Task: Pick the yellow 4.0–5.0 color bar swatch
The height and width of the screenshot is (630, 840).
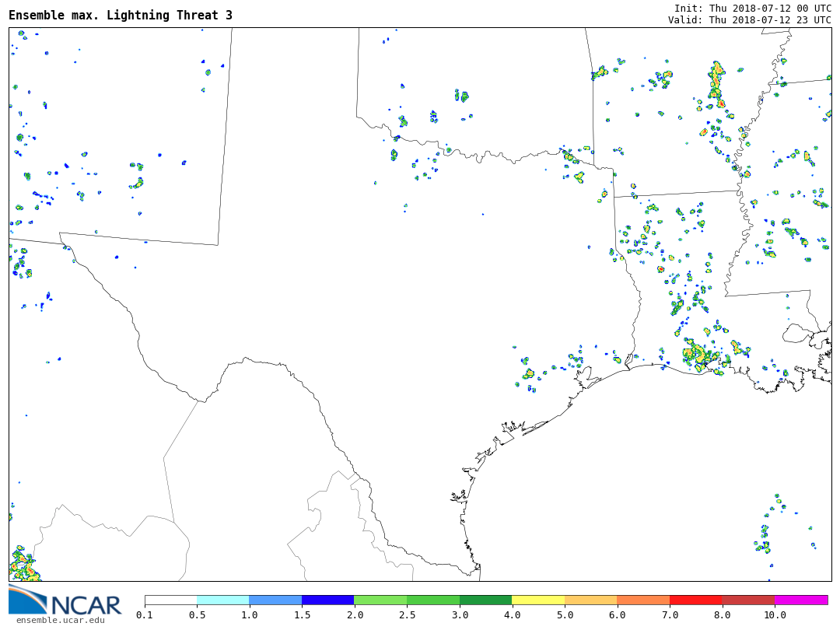Action: 538,600
